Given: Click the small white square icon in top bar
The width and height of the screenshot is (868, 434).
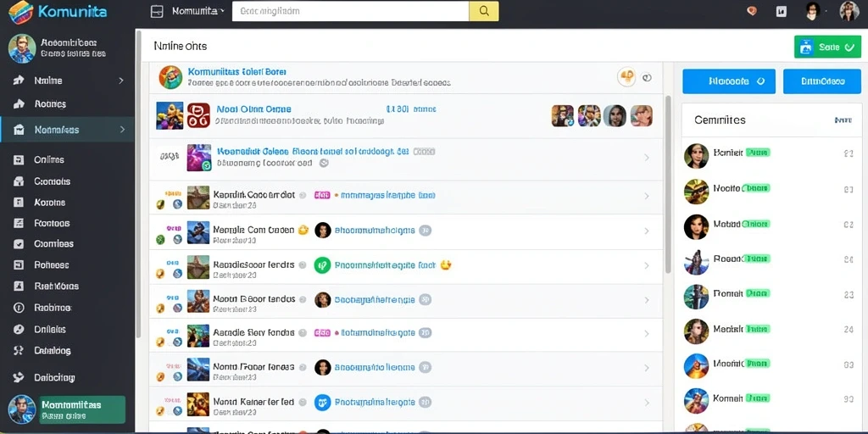Looking at the screenshot, I should (782, 11).
